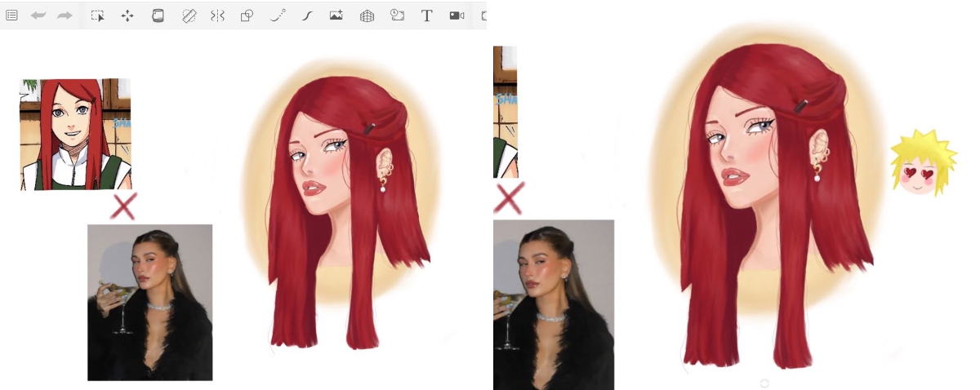
Task: Select the Text tool
Action: 426,16
